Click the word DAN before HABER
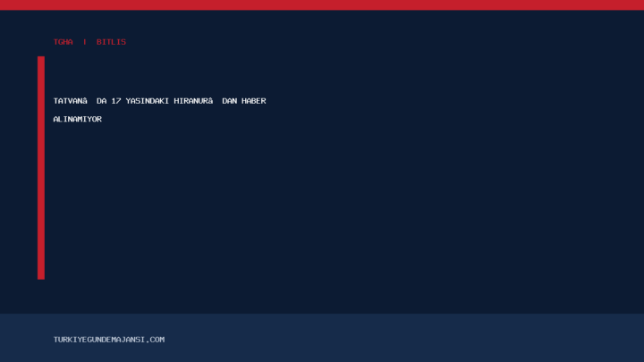Image resolution: width=644 pixels, height=362 pixels. point(230,101)
